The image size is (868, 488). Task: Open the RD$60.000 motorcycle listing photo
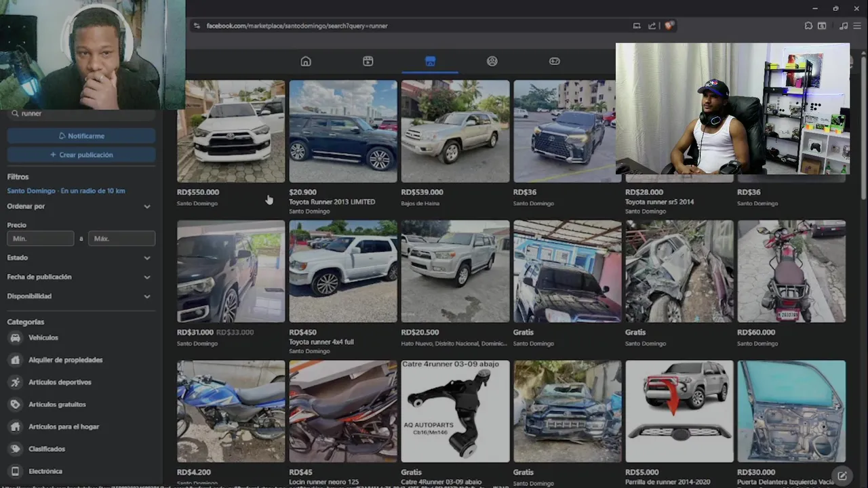[x=791, y=271]
